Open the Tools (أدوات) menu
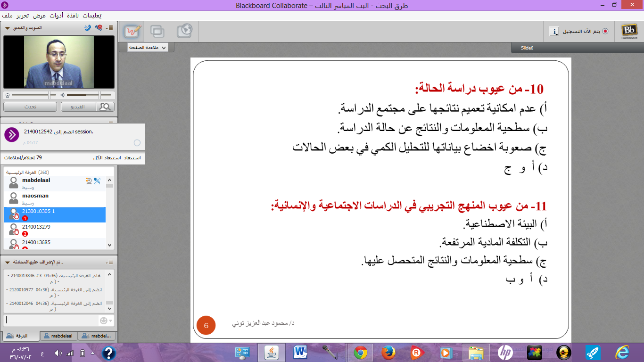 [x=56, y=16]
